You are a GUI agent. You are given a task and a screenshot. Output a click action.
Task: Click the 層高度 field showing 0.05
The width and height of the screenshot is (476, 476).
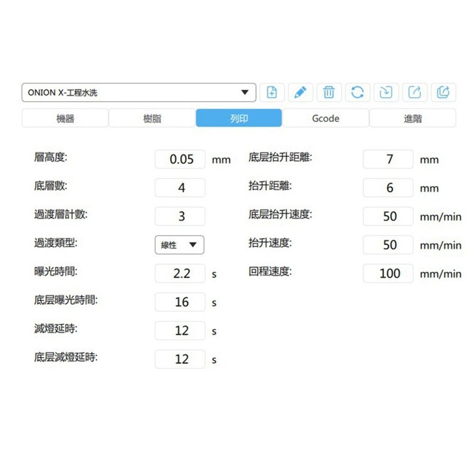click(x=180, y=159)
